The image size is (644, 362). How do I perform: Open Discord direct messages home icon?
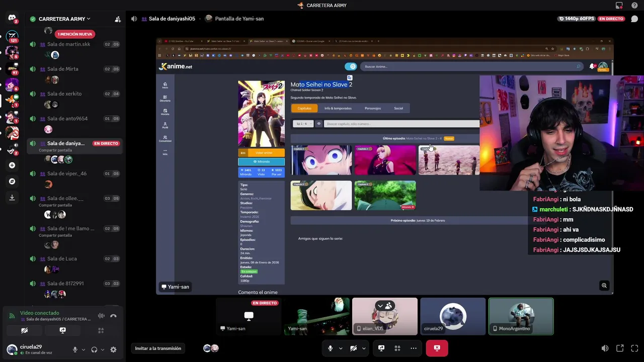(12, 19)
